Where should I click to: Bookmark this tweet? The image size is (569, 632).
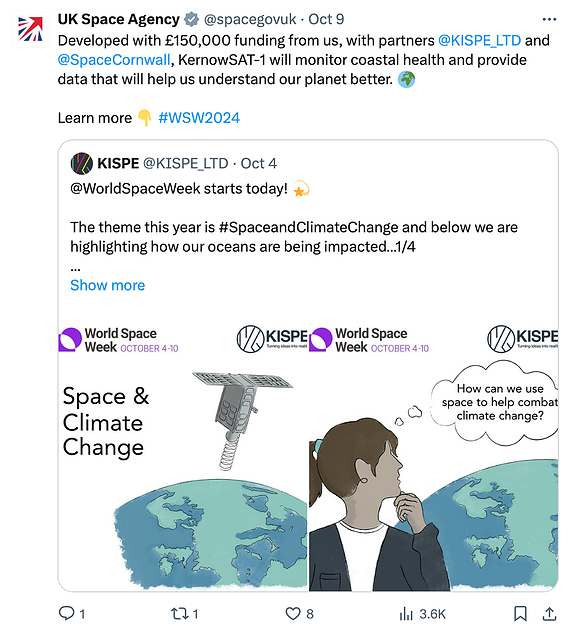click(x=520, y=613)
